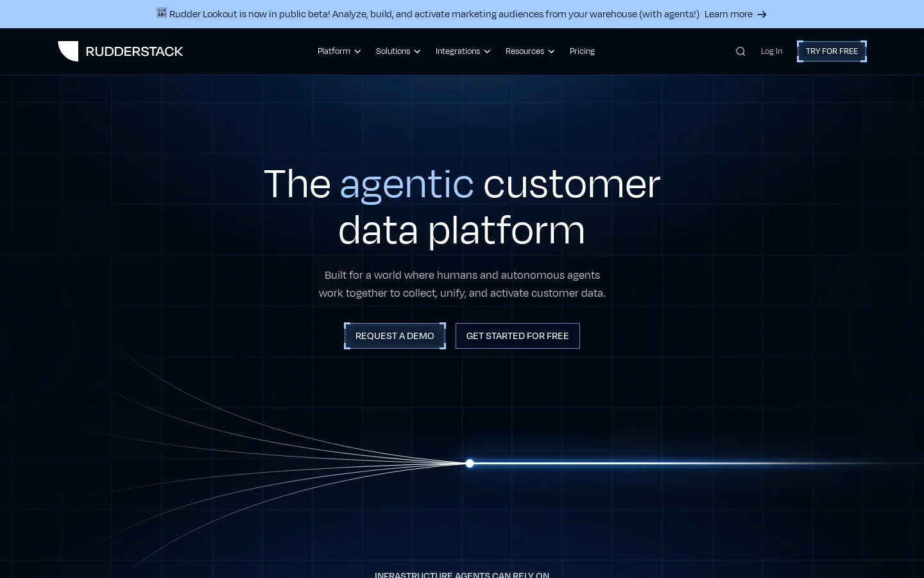The width and height of the screenshot is (924, 578).
Task: Click REQUEST A DEMO button
Action: click(395, 336)
